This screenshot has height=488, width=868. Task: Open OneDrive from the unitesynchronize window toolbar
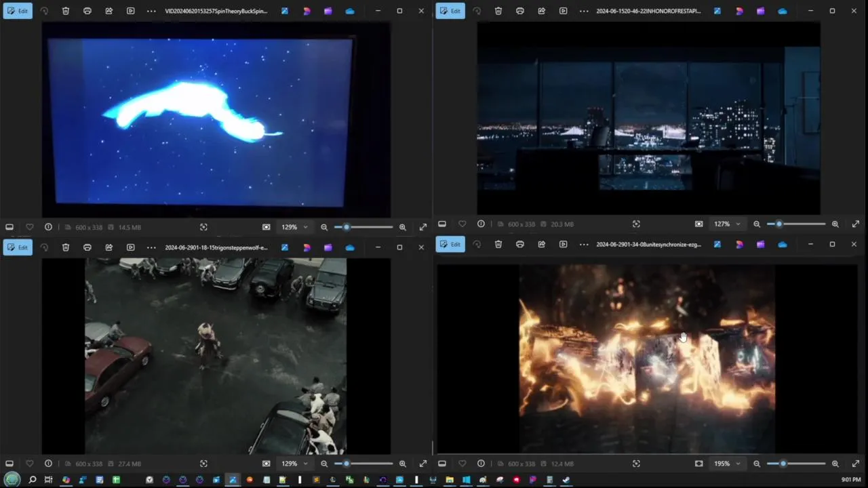tap(783, 244)
